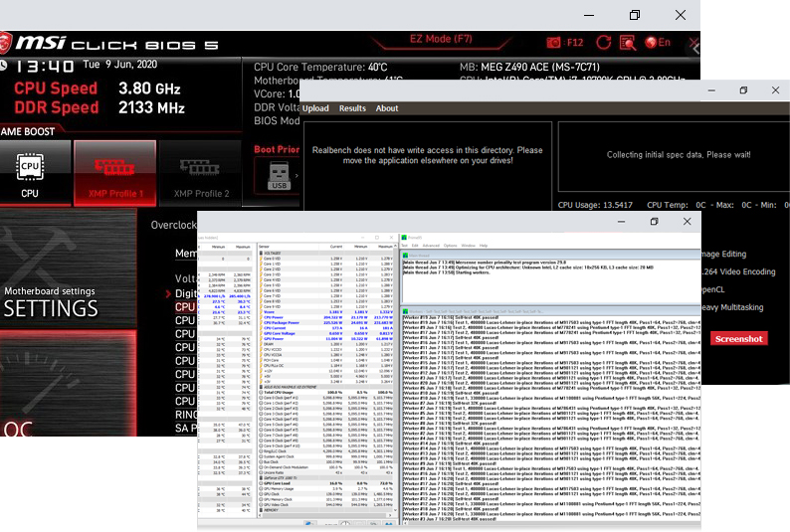Open the OC overclocking tile in BIOS
This screenshot has width=790, height=532.
[68, 384]
